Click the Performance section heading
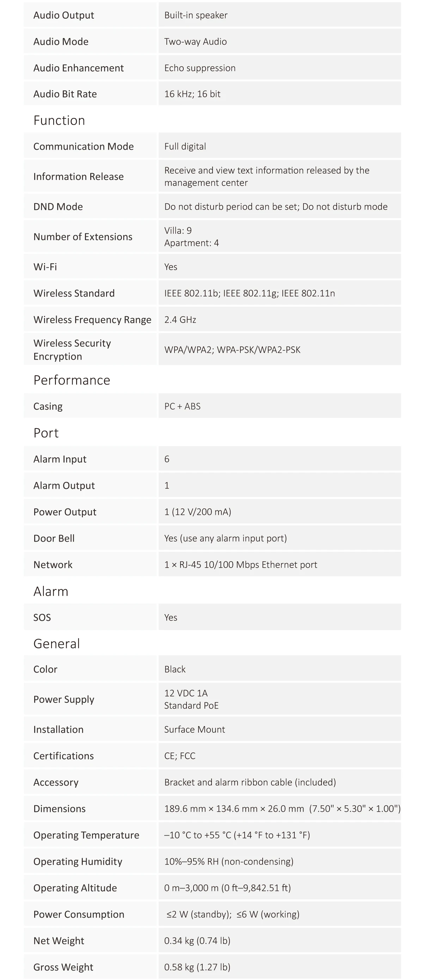Image resolution: width=423 pixels, height=980 pixels. 72,380
